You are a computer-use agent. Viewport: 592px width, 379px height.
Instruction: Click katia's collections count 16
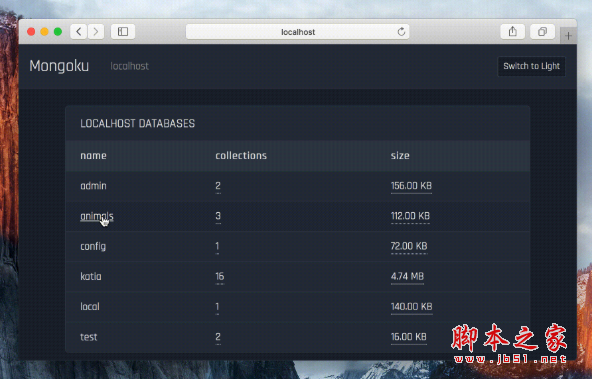[219, 276]
